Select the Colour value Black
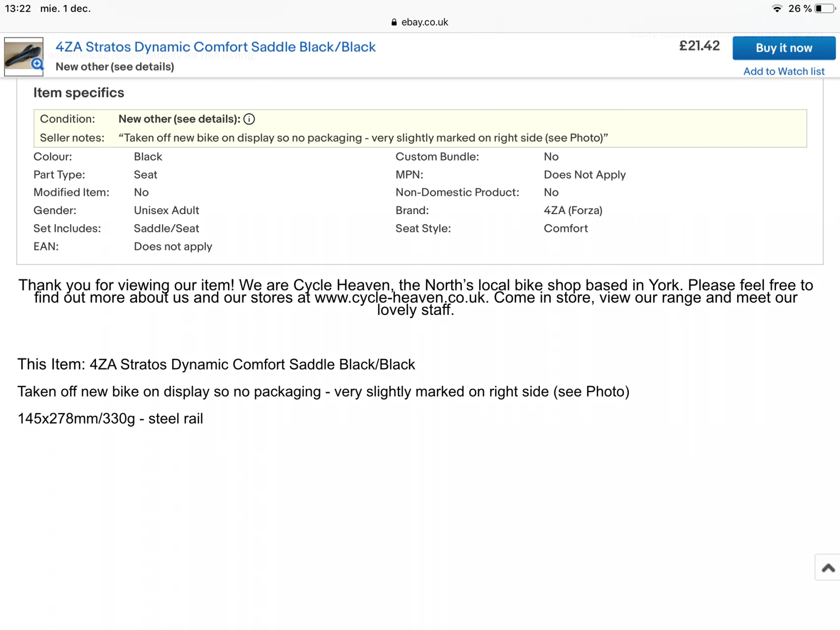The width and height of the screenshot is (840, 630). 148,157
